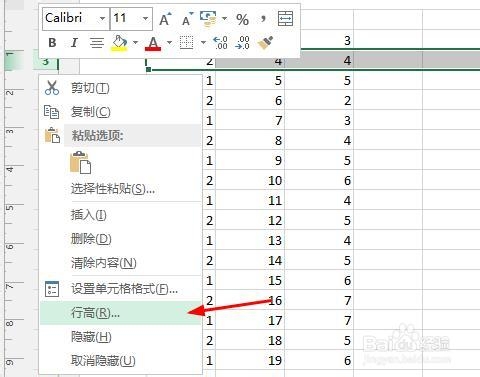Select cell containing value 10
480x377 pixels.
click(250, 180)
